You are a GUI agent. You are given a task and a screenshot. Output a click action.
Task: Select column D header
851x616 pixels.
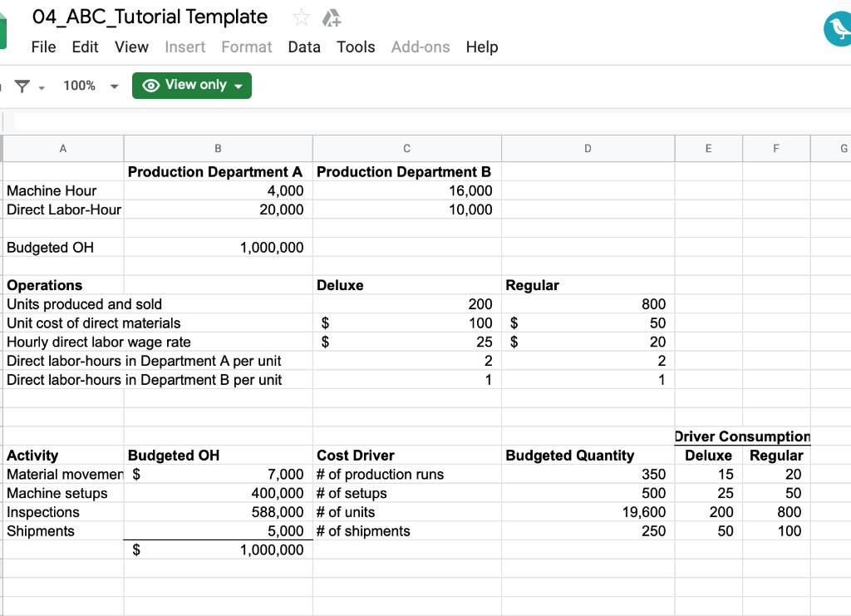(588, 149)
